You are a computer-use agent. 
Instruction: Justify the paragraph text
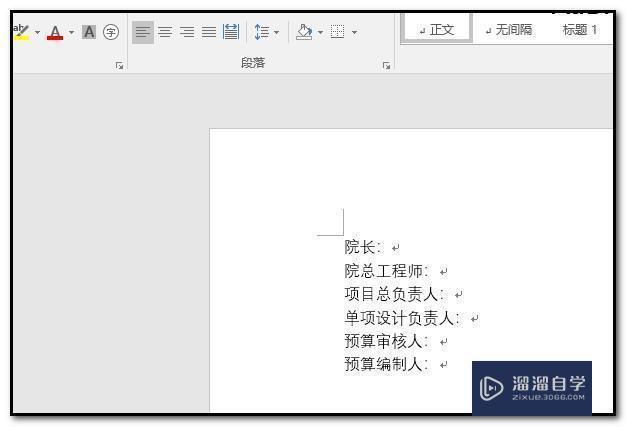pos(209,32)
